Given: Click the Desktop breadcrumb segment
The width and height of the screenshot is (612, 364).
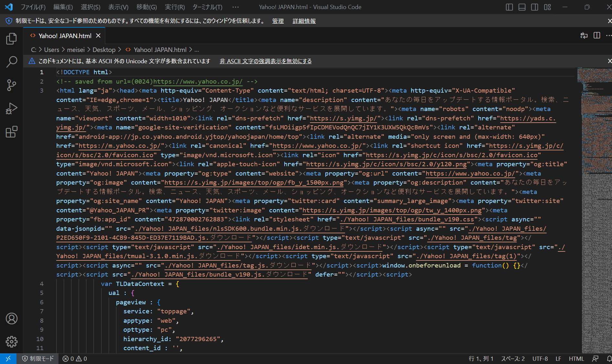Looking at the screenshot, I should point(104,50).
